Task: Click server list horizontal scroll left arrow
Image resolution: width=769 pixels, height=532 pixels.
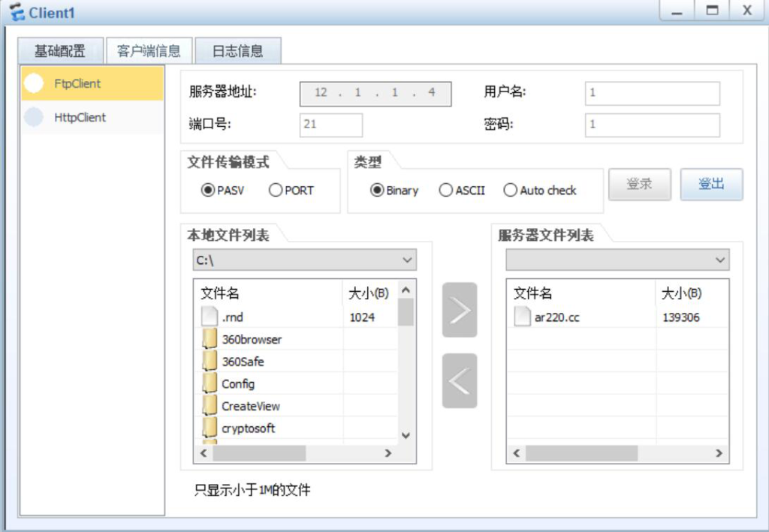Action: 516,453
